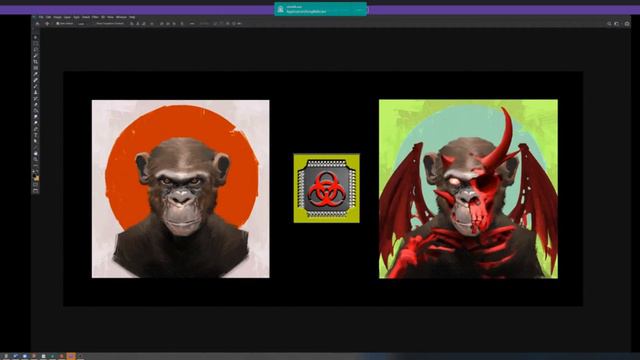Open the Layer menu

[x=67, y=17]
